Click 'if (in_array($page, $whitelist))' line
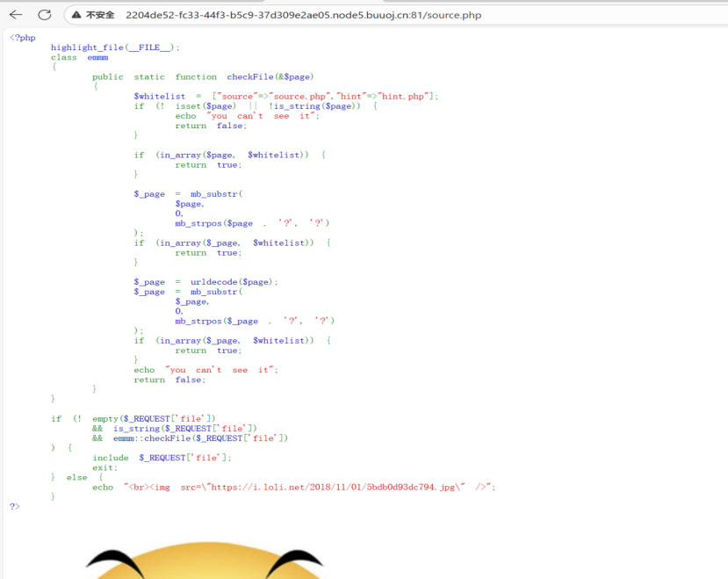The image size is (728, 579). pos(230,155)
